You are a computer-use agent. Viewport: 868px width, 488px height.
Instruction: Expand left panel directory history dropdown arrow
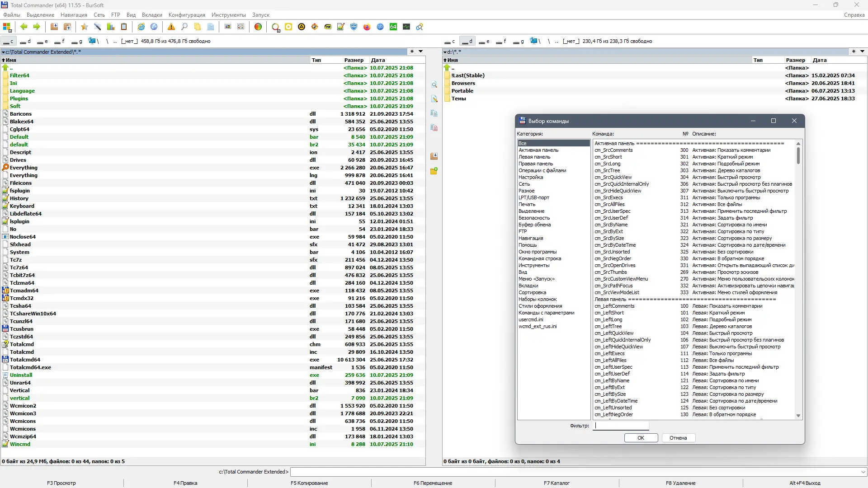coord(420,52)
